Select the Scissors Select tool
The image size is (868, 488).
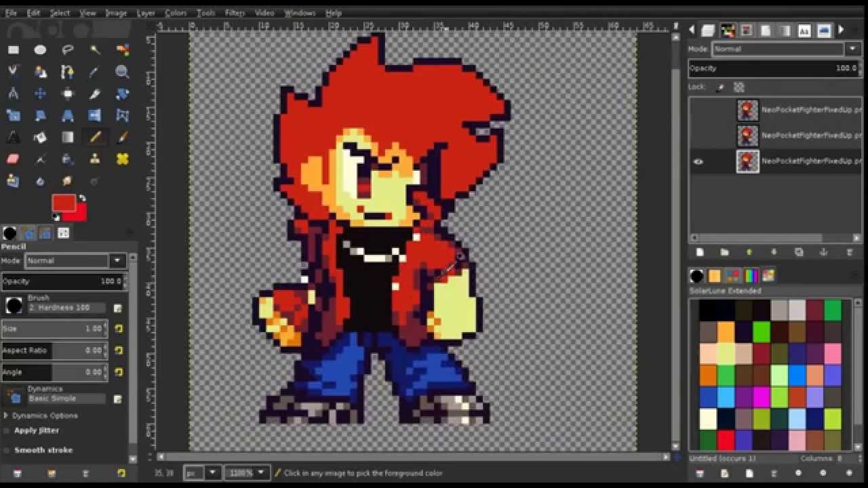point(13,72)
